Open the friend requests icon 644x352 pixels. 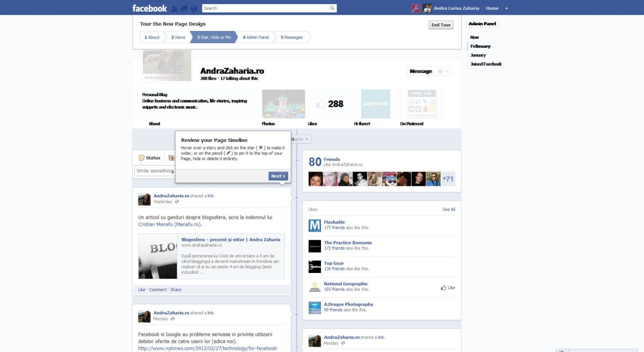click(x=174, y=9)
